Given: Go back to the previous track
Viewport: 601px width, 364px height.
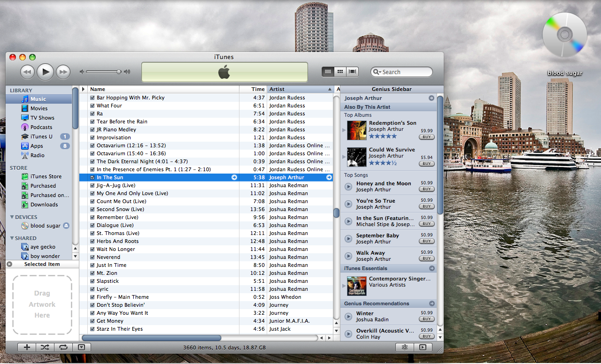Looking at the screenshot, I should (x=27, y=72).
